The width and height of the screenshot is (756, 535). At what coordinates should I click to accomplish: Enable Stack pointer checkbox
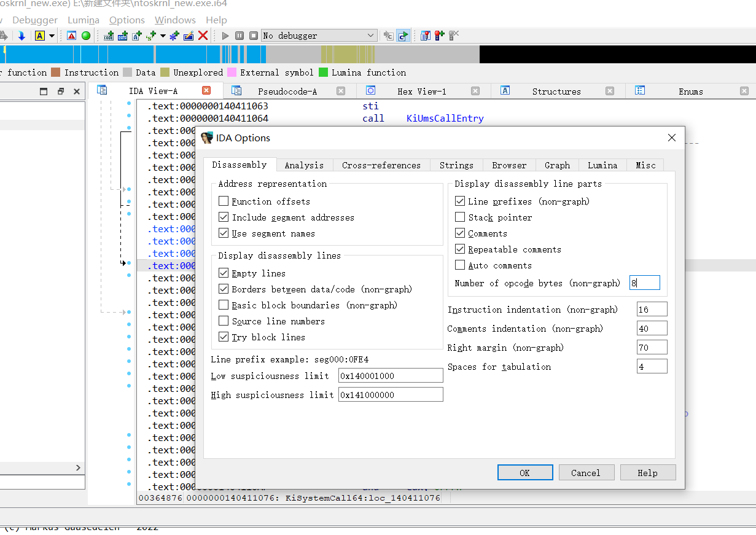(460, 217)
